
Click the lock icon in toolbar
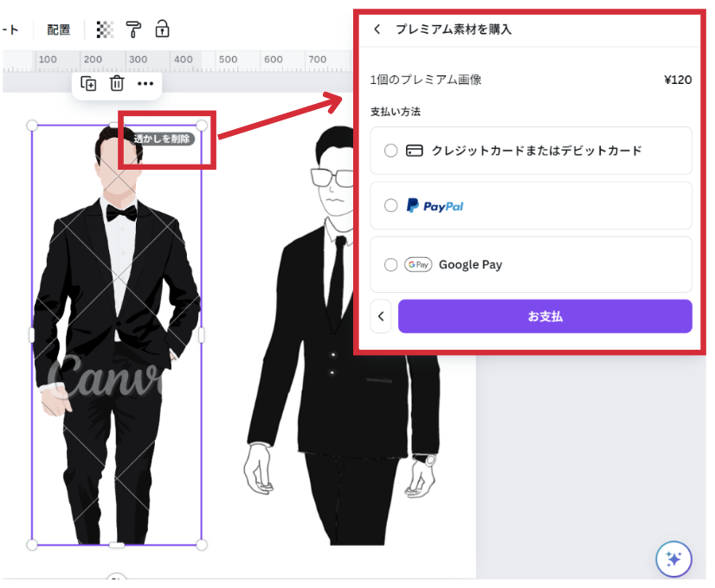[x=162, y=29]
